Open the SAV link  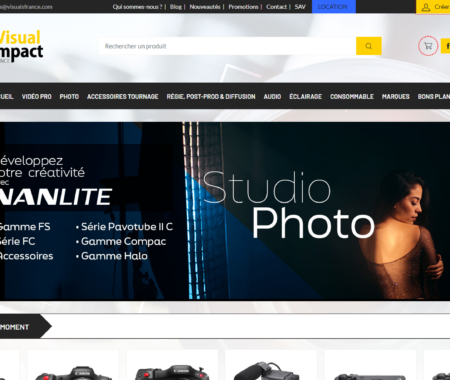pyautogui.click(x=300, y=7)
